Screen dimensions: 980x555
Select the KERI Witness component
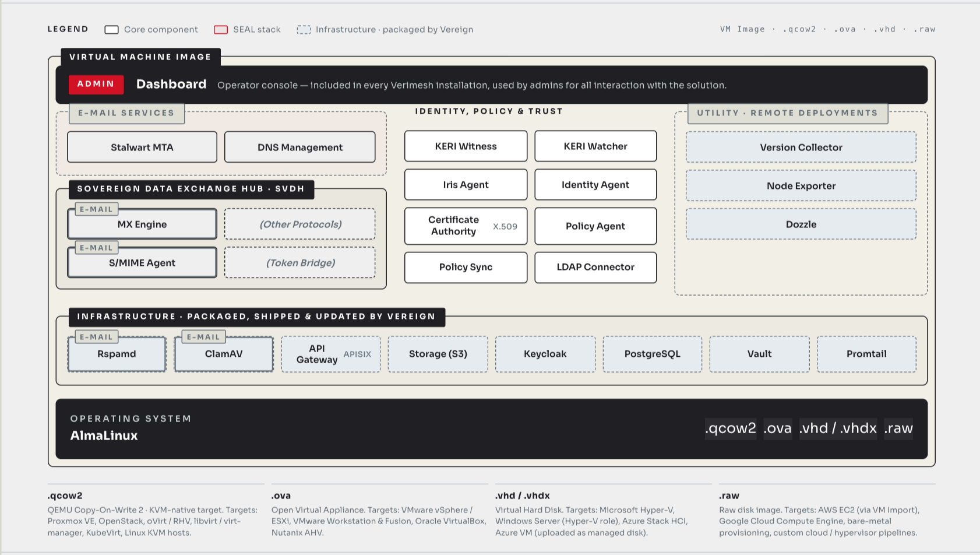coord(466,146)
